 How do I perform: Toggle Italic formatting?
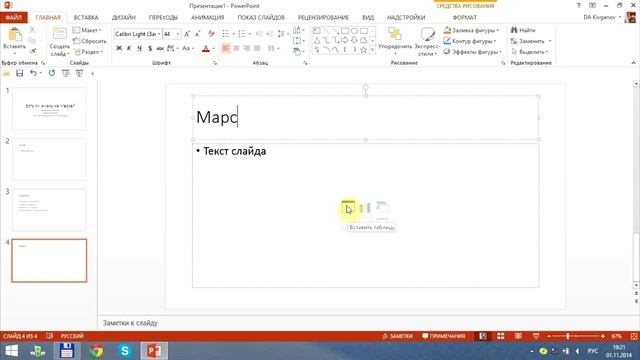(x=129, y=49)
